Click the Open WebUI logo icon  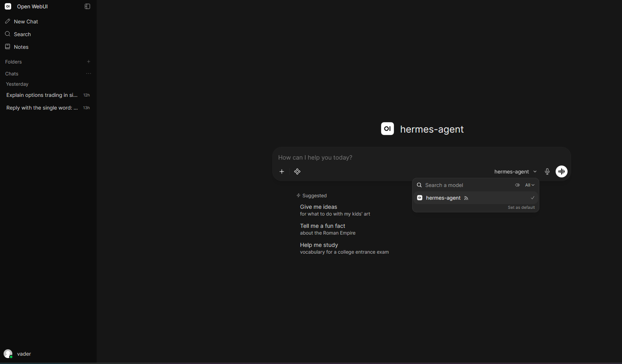[x=8, y=6]
